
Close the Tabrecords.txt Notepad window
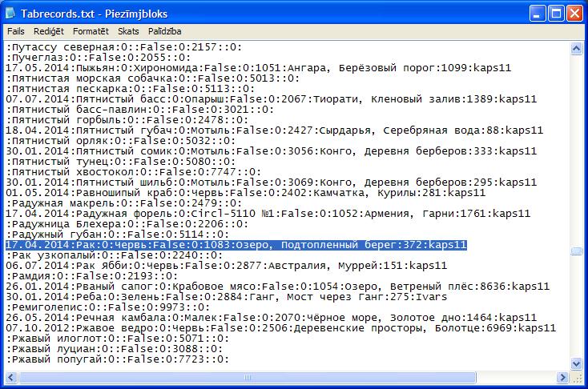click(574, 14)
